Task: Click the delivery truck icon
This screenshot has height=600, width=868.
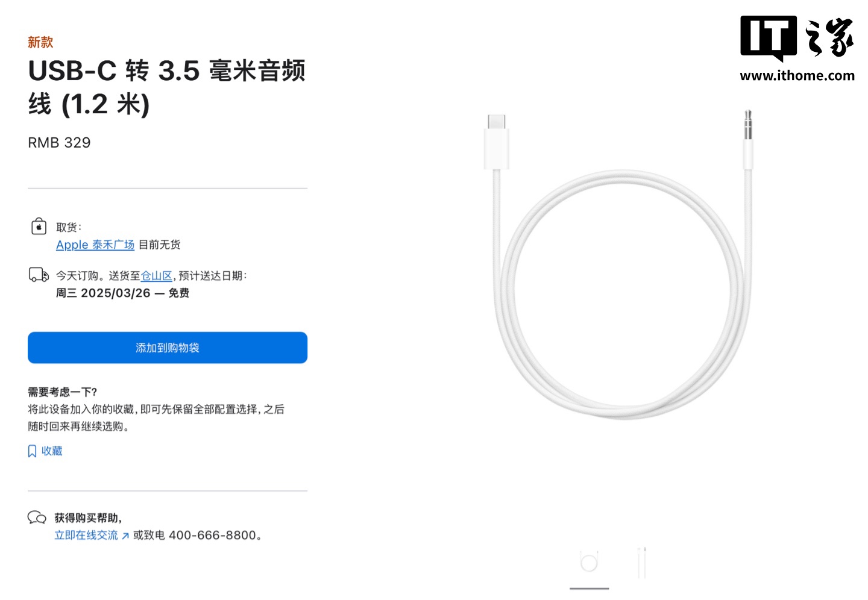Action: [x=39, y=275]
